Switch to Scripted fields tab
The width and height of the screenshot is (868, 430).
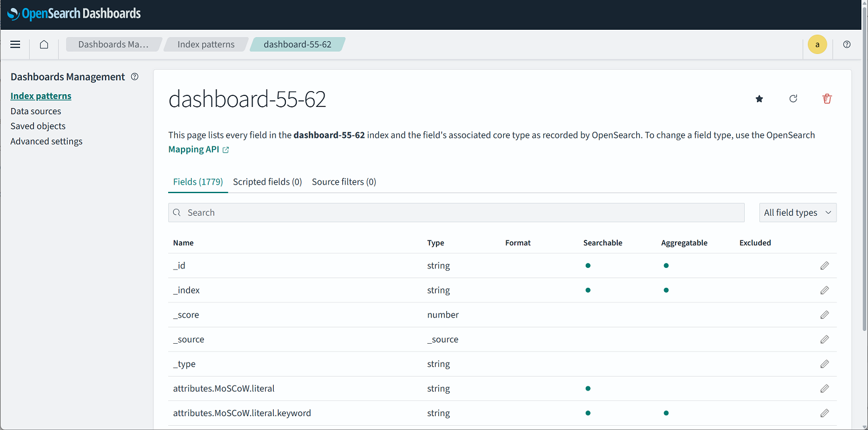(x=267, y=182)
